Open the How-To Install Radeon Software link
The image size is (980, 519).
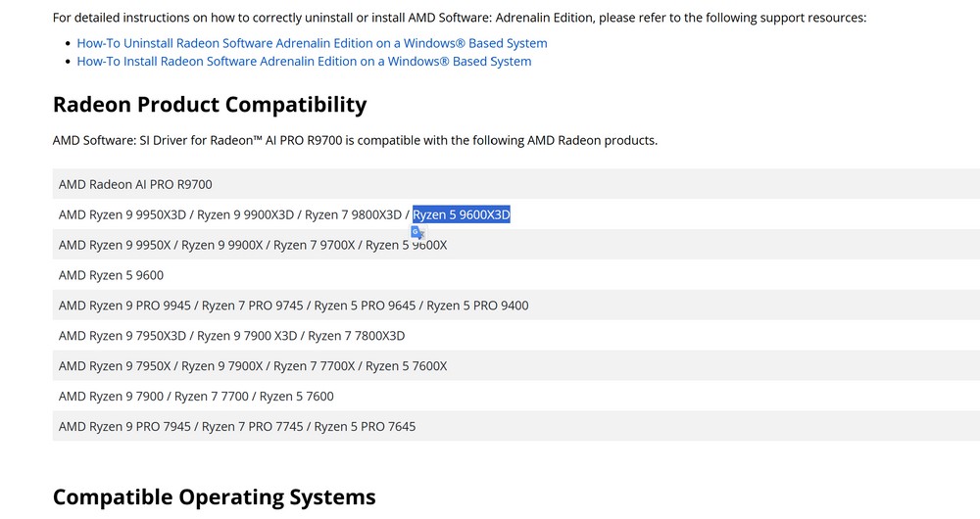click(304, 62)
